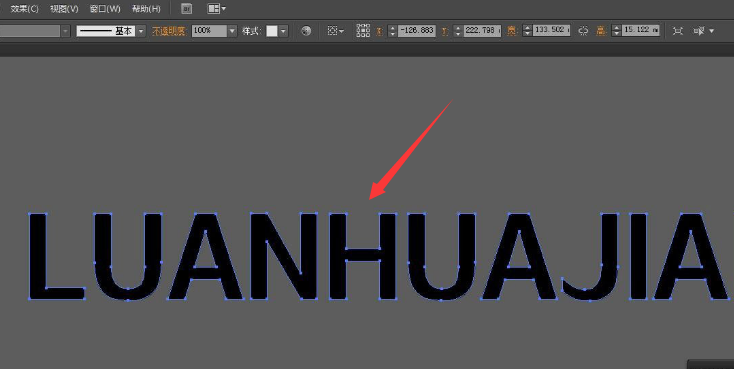This screenshot has height=369, width=734.
Task: Open the 帮助(H) menu
Action: coord(146,8)
